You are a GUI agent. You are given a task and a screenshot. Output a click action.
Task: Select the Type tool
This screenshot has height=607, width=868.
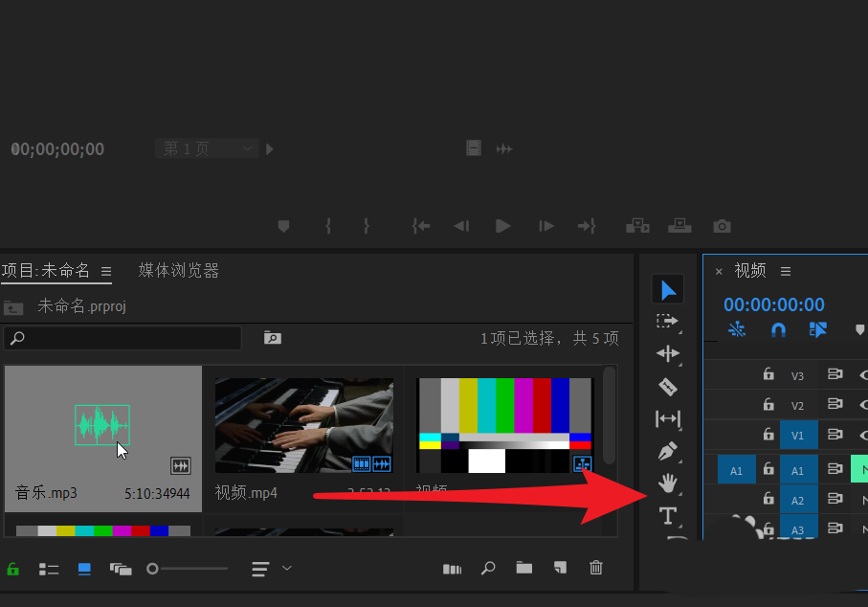[668, 516]
